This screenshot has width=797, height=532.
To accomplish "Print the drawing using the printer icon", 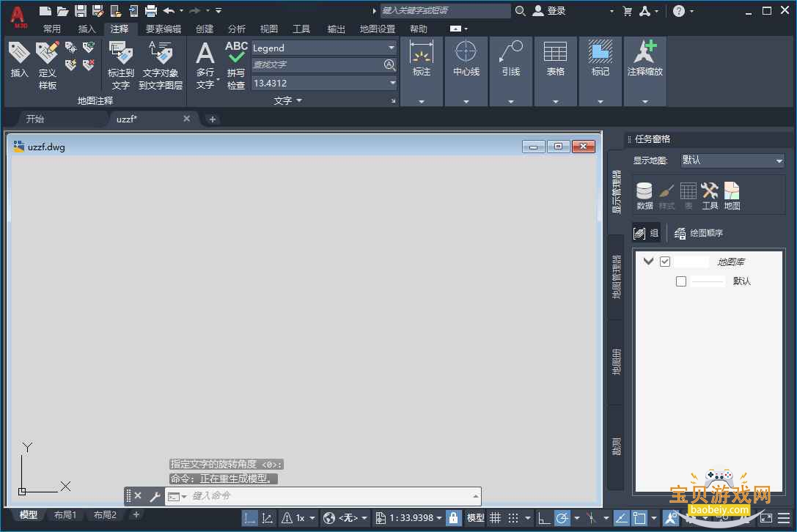I will (x=151, y=11).
